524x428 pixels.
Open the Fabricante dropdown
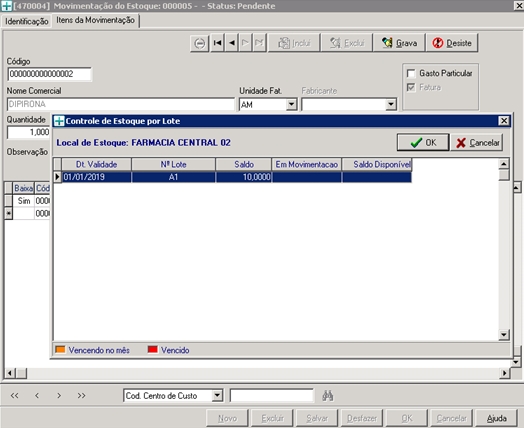(x=391, y=105)
